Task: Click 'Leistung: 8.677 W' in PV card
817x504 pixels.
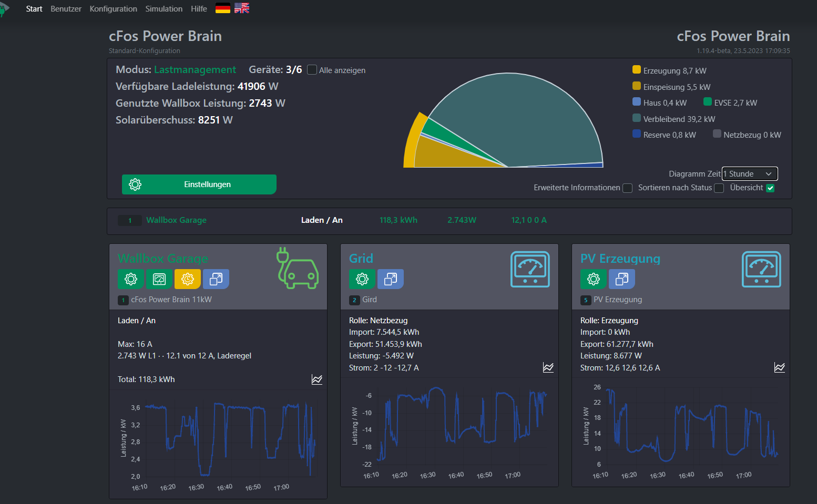Action: coord(611,356)
